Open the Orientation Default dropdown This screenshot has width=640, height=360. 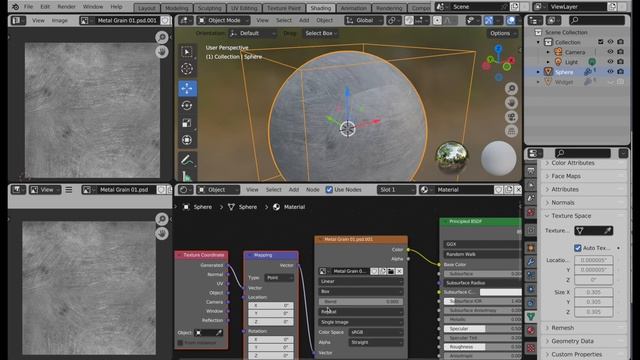pyautogui.click(x=252, y=33)
